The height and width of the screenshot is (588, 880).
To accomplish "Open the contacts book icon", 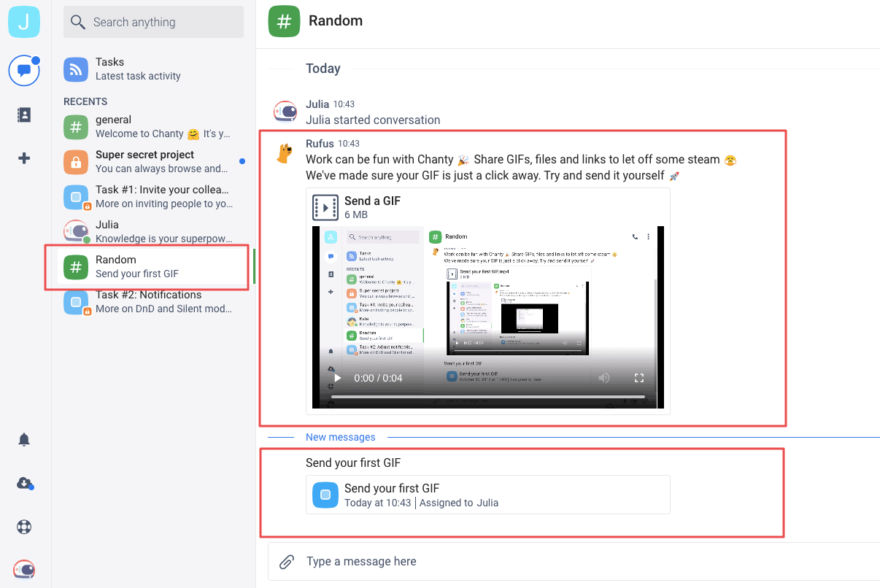I will (24, 115).
